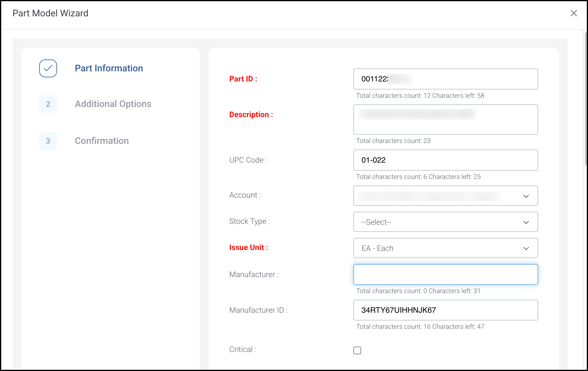This screenshot has height=371, width=588.
Task: Open the Issue Unit dropdown
Action: point(440,248)
